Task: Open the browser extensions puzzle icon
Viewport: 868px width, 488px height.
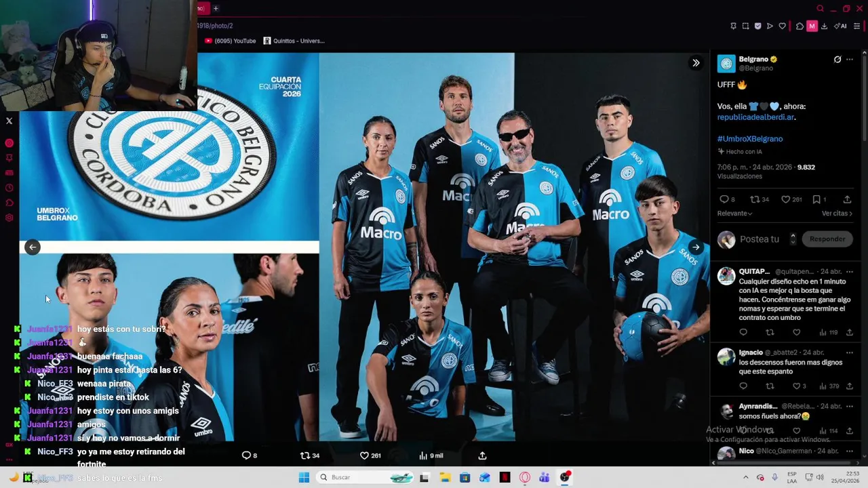Action: pyautogui.click(x=800, y=26)
